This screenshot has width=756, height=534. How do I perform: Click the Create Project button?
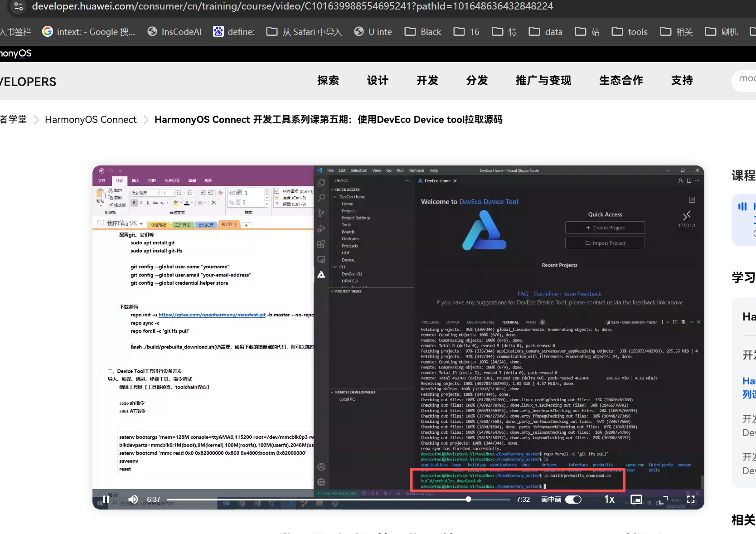[605, 228]
